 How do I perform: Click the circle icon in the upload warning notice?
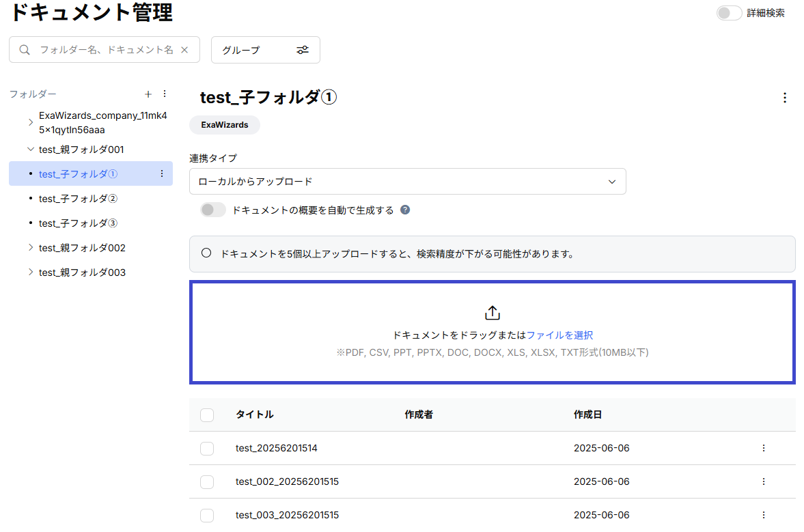pyautogui.click(x=206, y=253)
